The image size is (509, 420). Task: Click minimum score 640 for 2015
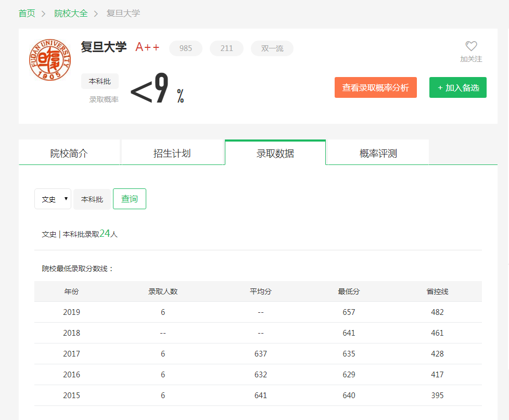point(349,395)
